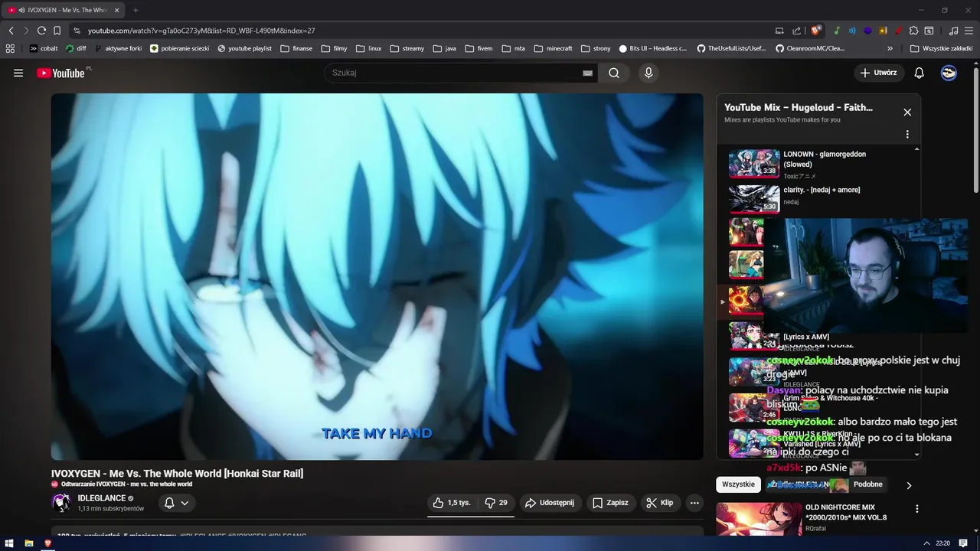The image size is (980, 551).
Task: Go to YouTube home via logo
Action: click(x=61, y=73)
